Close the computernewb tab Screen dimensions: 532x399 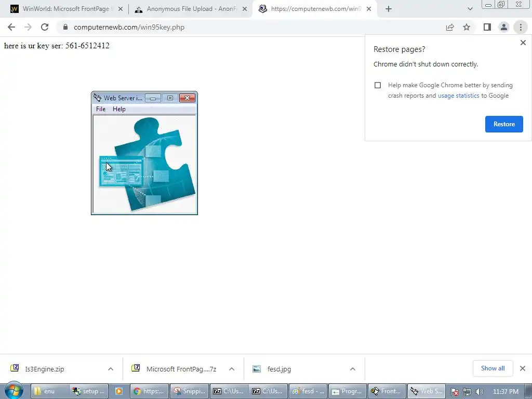(369, 9)
